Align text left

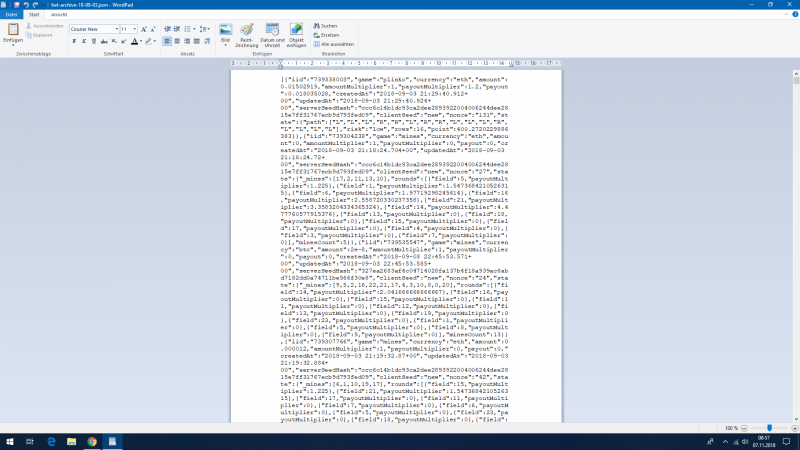pyautogui.click(x=167, y=41)
